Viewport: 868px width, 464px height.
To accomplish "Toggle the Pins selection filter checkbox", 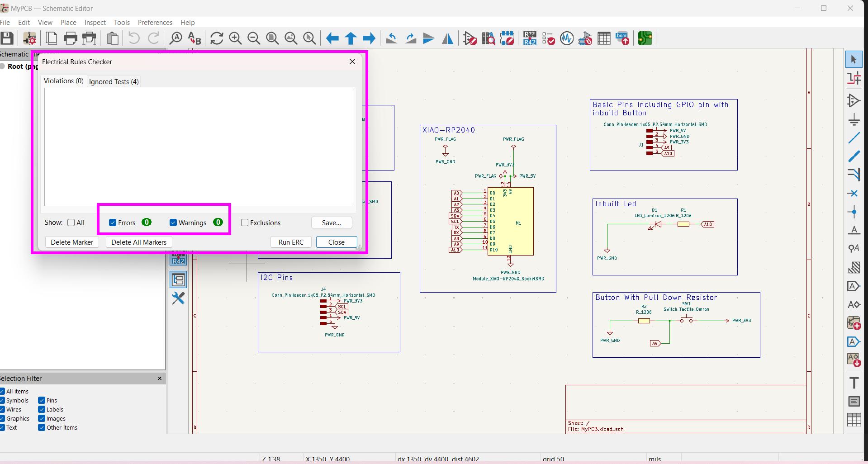I will coord(42,400).
